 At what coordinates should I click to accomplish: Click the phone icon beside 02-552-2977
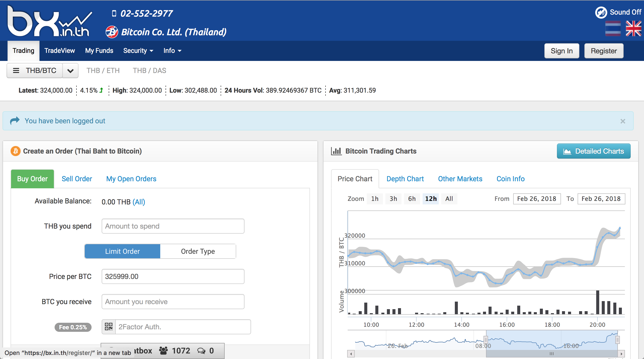coord(114,13)
